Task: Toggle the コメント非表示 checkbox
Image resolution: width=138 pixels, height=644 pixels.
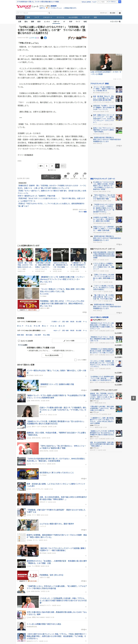Action: click(x=75, y=360)
